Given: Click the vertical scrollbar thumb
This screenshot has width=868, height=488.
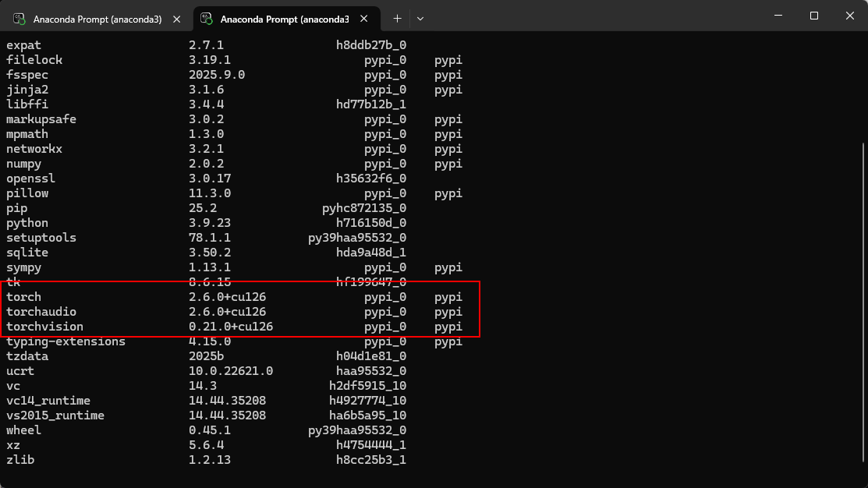Looking at the screenshot, I should pos(863,302).
